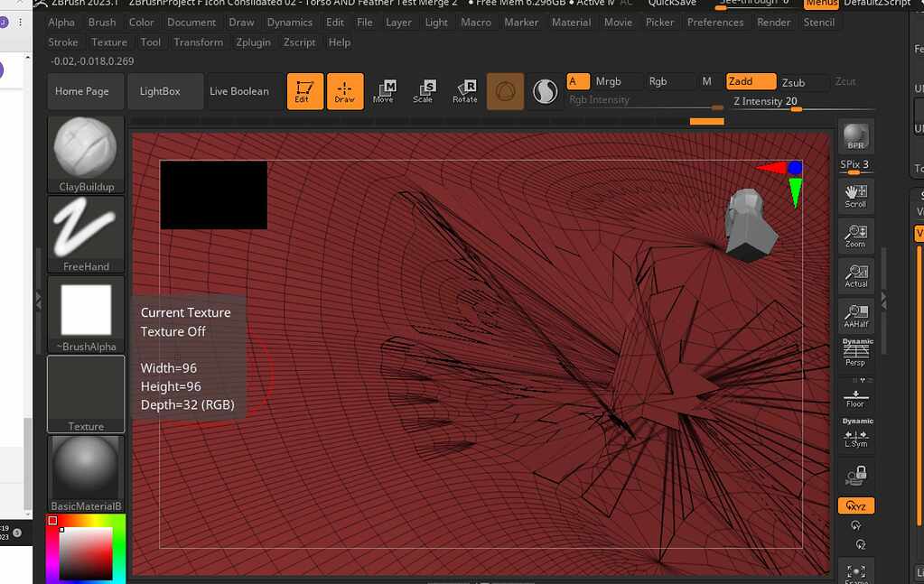The height and width of the screenshot is (584, 924).
Task: Toggle Local Symmetry option
Action: 854,437
